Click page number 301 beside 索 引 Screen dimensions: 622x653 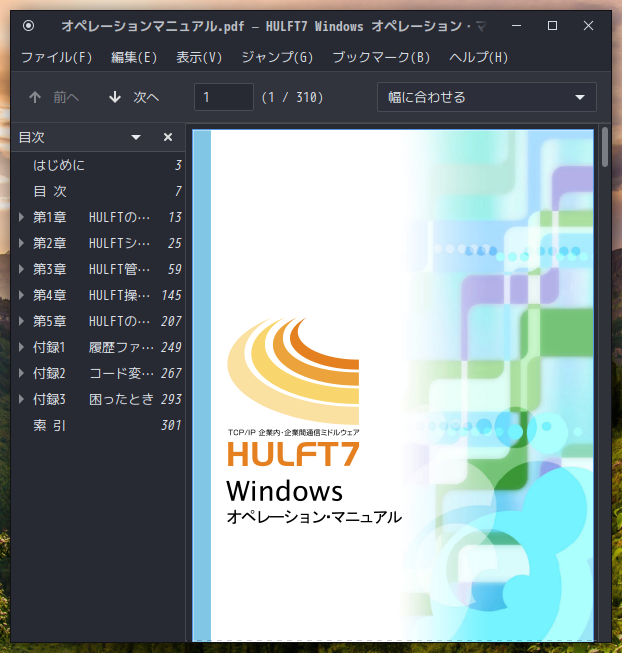[171, 425]
